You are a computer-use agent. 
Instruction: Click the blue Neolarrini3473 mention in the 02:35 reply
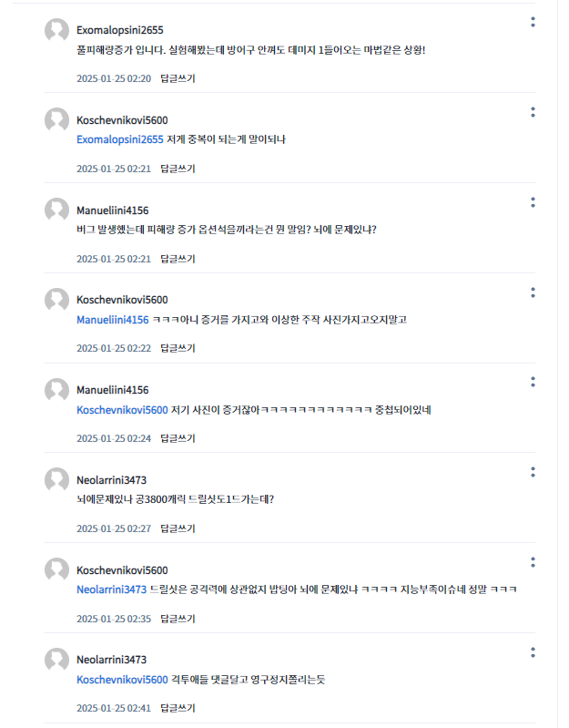[x=111, y=590]
